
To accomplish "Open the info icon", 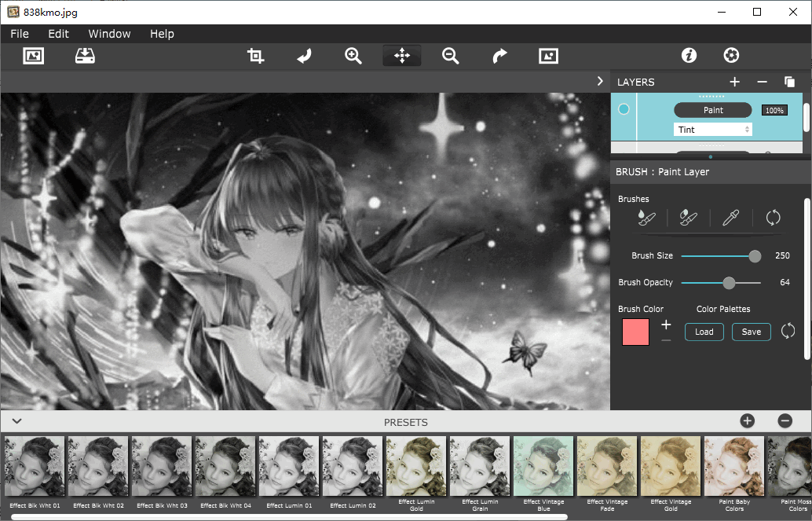I will pyautogui.click(x=689, y=56).
